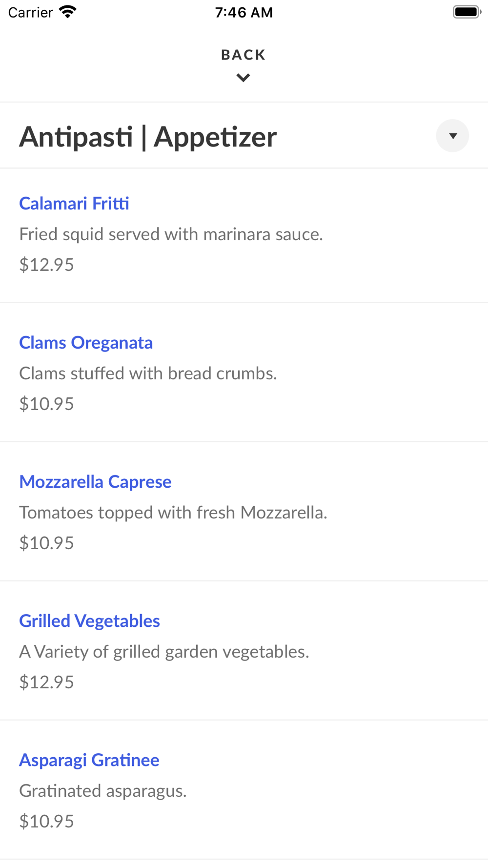The image size is (488, 868).
Task: Select Asparagi Gratinee from the menu
Action: pos(89,760)
